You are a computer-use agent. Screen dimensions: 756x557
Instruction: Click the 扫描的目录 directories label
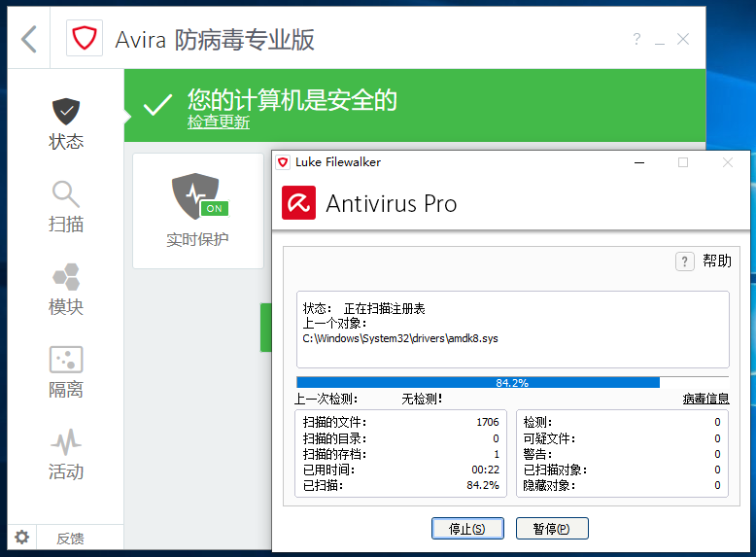[x=334, y=438]
